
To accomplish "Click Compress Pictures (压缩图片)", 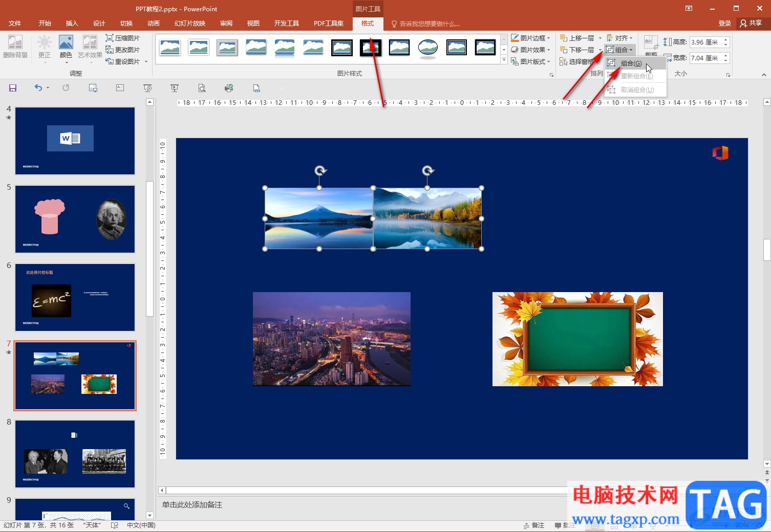I will [x=122, y=38].
